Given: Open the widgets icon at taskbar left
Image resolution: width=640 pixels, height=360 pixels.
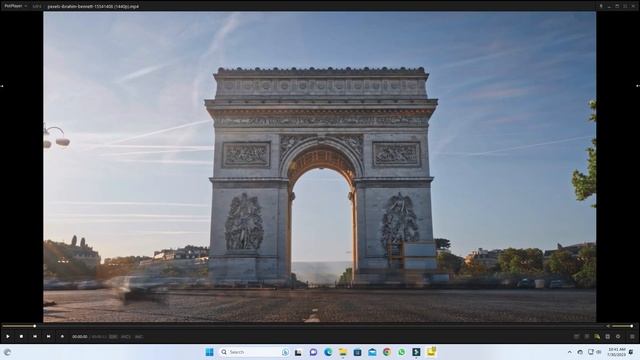Looking at the screenshot, I should click(7, 352).
